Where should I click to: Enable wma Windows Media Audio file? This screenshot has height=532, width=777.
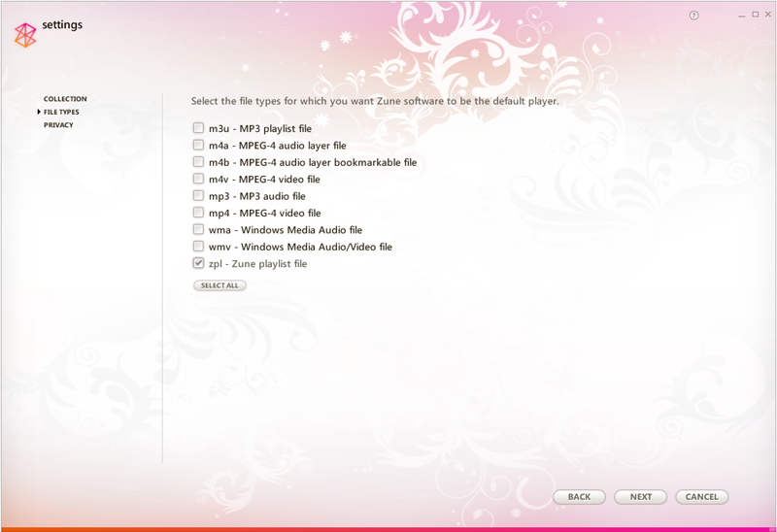click(x=198, y=229)
